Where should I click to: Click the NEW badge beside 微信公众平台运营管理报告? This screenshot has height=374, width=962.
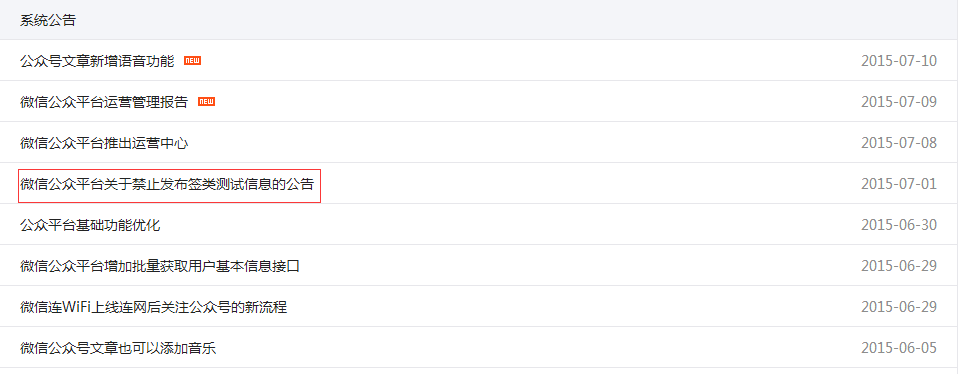tap(206, 102)
